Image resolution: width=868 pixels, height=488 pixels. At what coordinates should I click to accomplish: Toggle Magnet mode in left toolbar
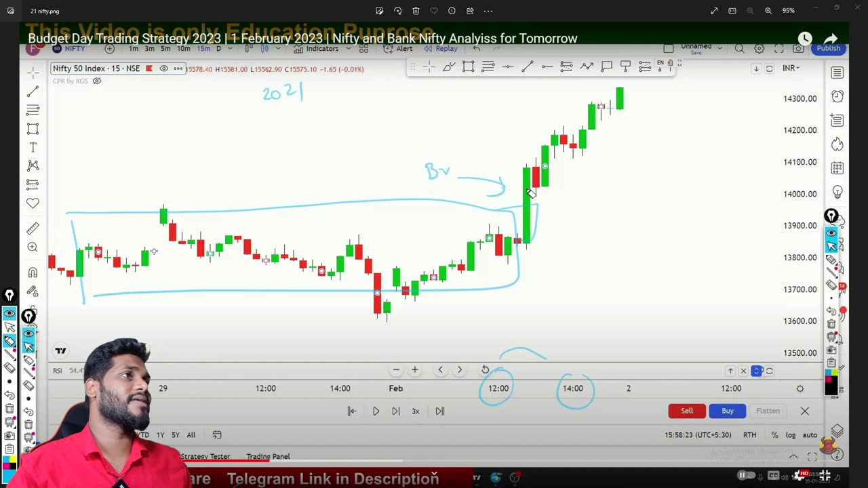click(33, 272)
